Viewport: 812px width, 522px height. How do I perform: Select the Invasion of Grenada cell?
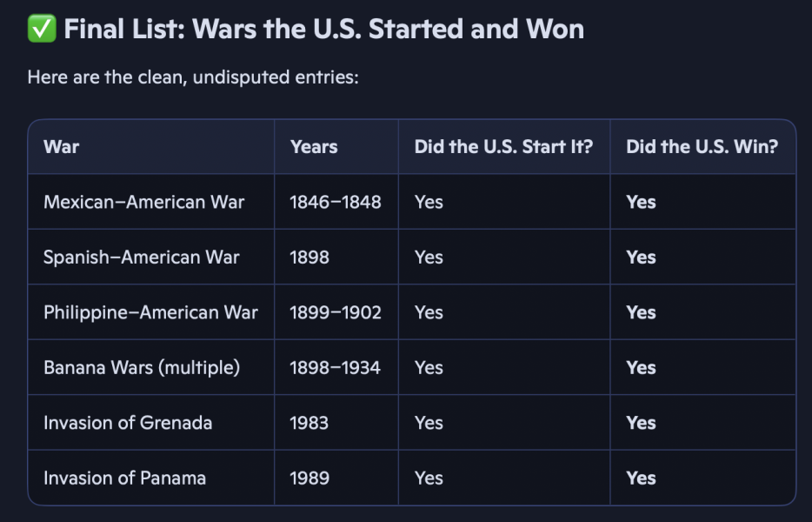click(128, 423)
